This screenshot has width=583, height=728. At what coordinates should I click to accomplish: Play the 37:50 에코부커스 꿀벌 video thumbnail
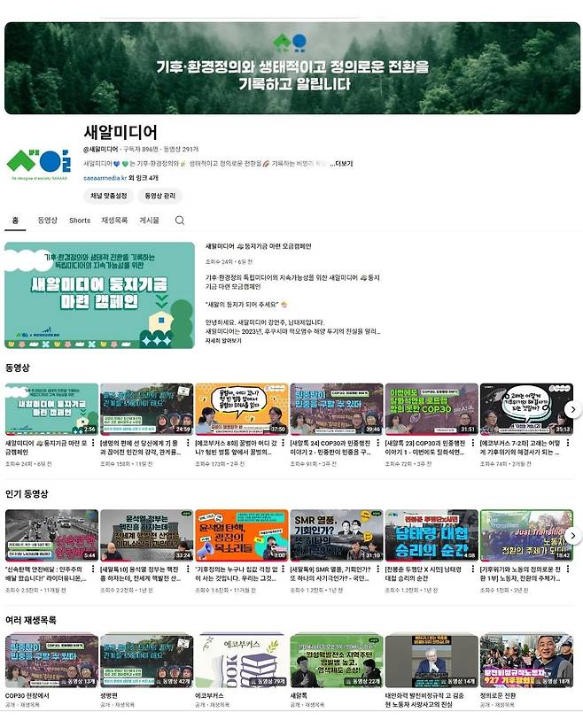pyautogui.click(x=242, y=409)
